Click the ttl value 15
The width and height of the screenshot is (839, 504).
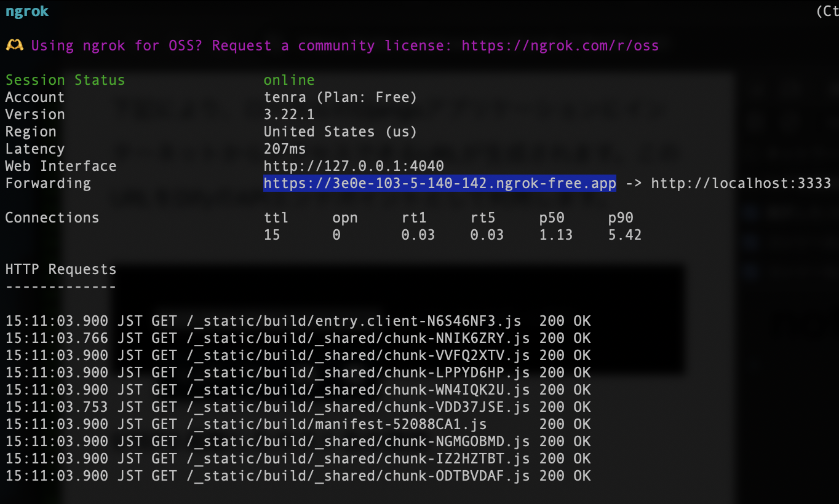click(272, 235)
